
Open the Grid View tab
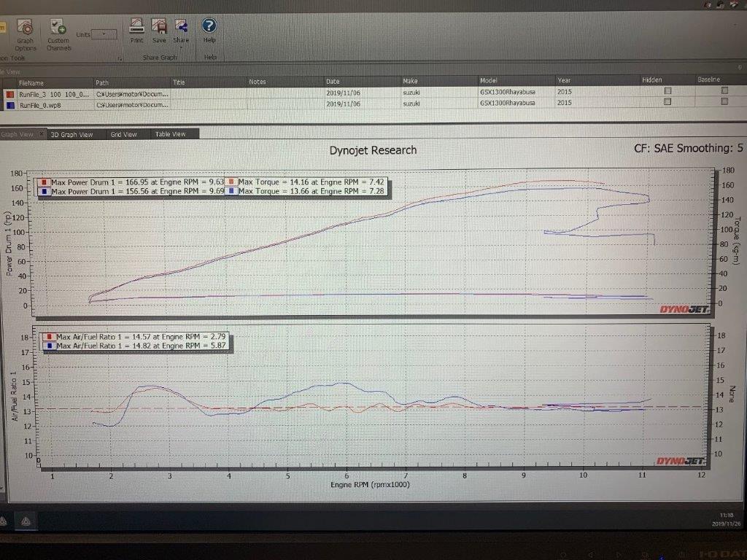(x=123, y=134)
